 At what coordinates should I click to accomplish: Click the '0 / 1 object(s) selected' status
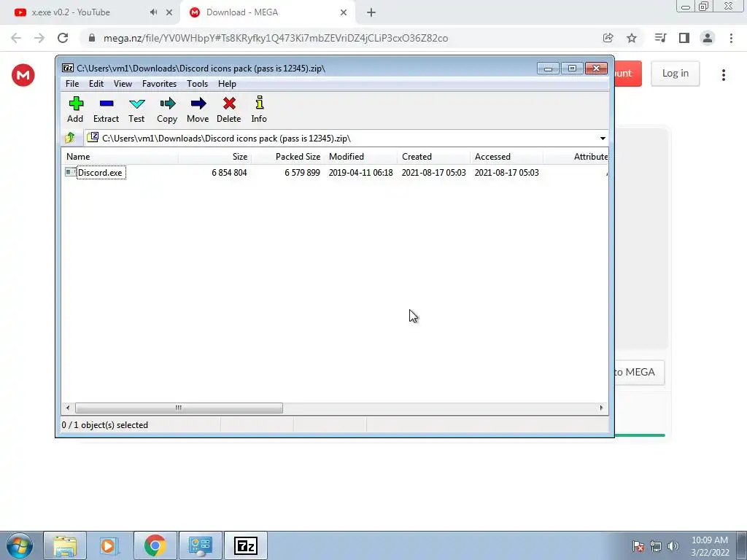coord(105,425)
